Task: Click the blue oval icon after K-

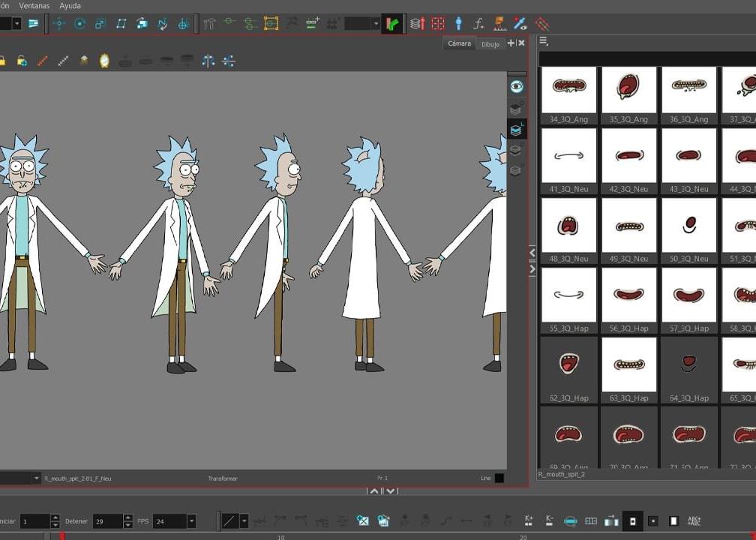Action: [570, 521]
